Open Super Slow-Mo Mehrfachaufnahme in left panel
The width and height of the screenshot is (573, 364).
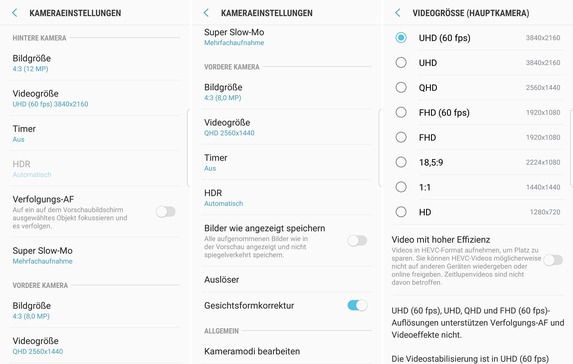click(x=96, y=255)
